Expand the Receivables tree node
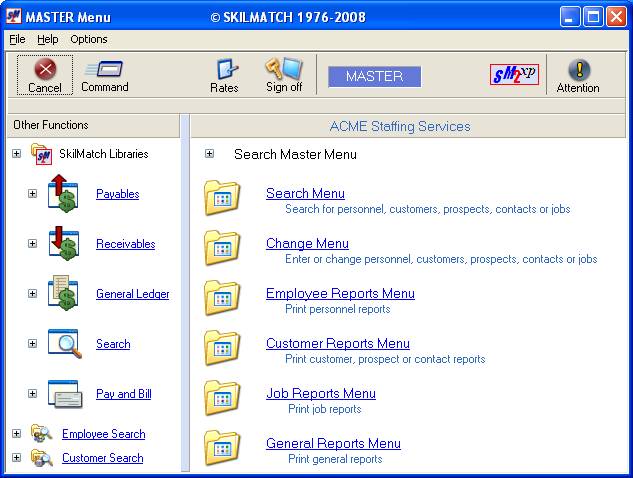 (x=32, y=243)
